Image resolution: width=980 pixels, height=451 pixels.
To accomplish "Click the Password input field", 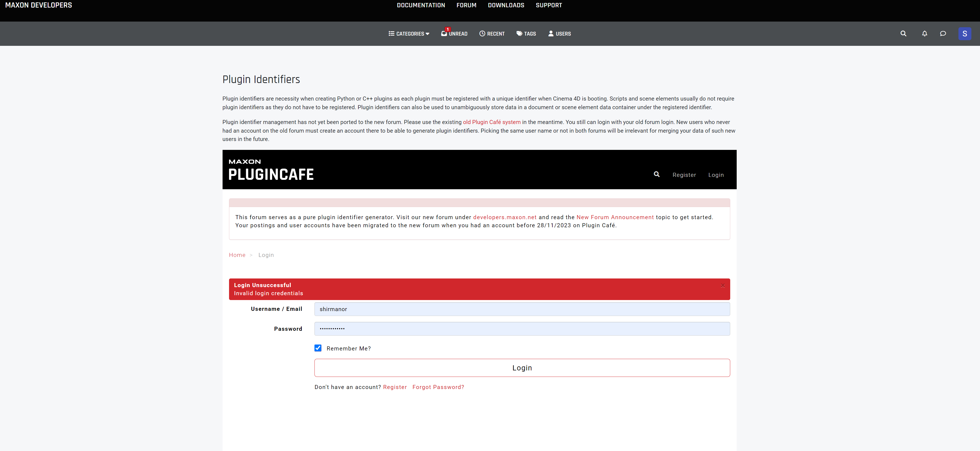I will tap(522, 328).
